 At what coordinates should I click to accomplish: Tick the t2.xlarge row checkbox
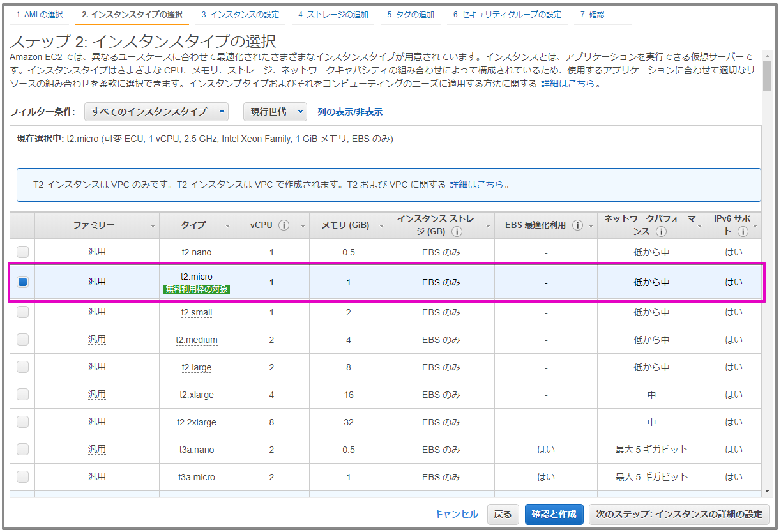23,395
